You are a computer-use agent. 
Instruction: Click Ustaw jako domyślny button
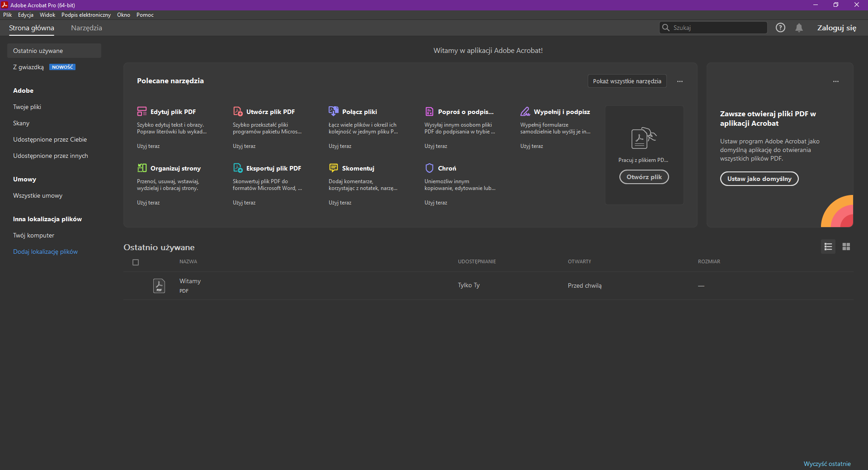pos(759,179)
